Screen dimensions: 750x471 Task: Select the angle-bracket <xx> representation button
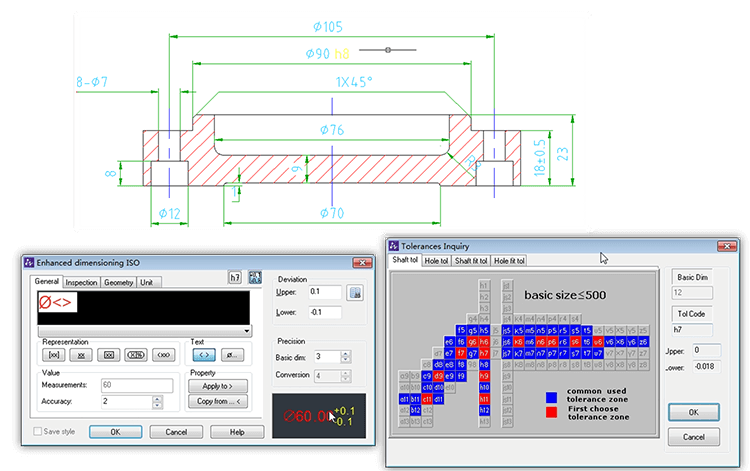(x=163, y=354)
